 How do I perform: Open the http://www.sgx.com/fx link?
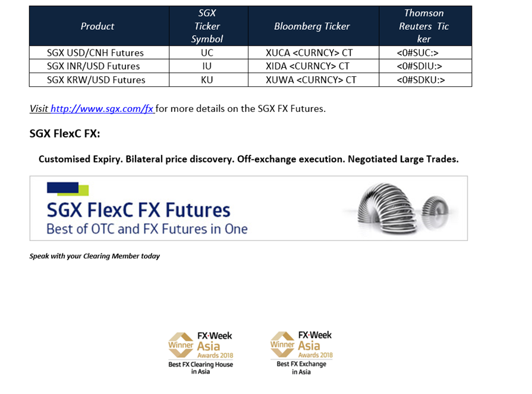tap(102, 109)
